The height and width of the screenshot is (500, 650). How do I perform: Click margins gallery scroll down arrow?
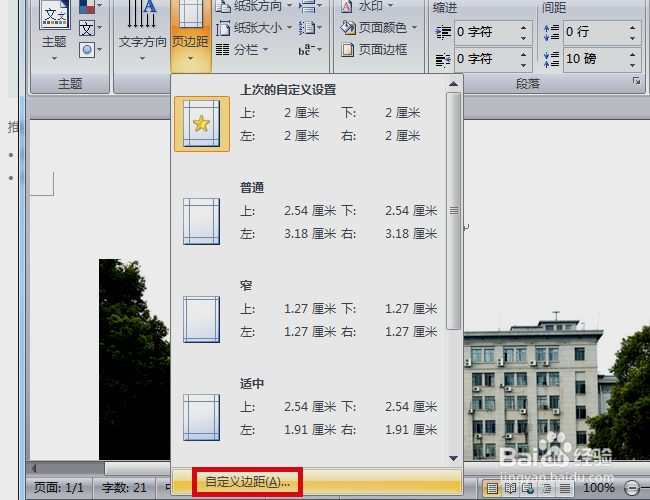(x=454, y=458)
